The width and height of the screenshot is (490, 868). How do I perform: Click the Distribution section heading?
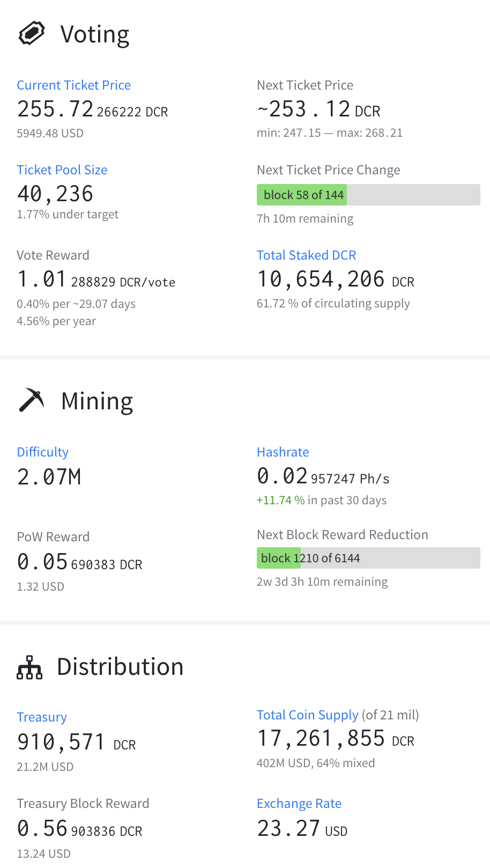[x=120, y=667]
